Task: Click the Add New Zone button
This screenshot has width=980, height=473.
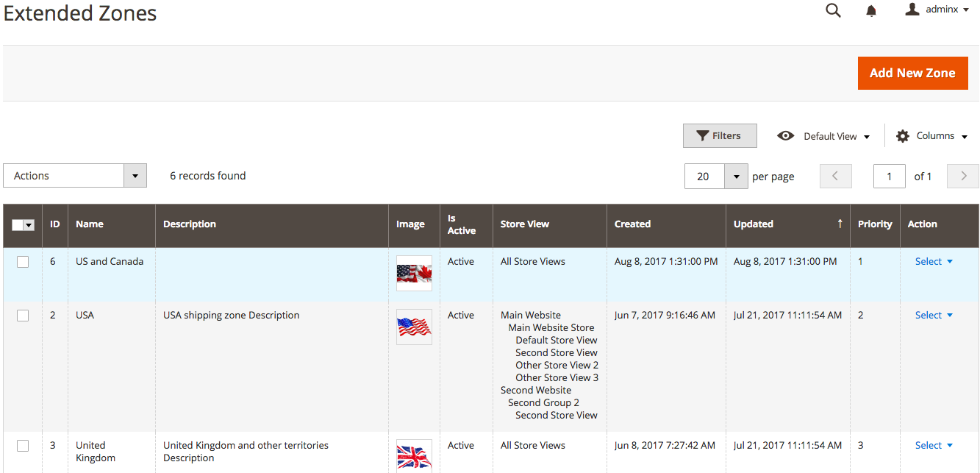Action: tap(912, 73)
